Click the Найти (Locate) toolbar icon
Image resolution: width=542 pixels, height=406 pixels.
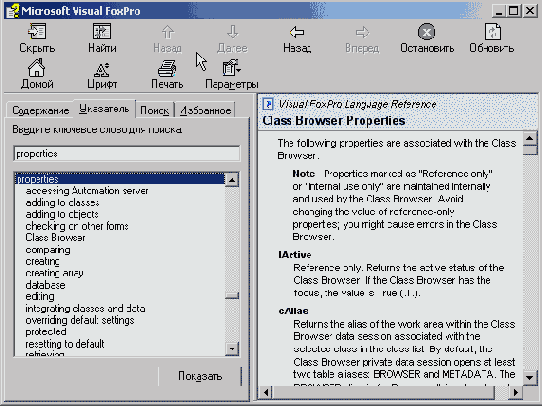point(102,31)
